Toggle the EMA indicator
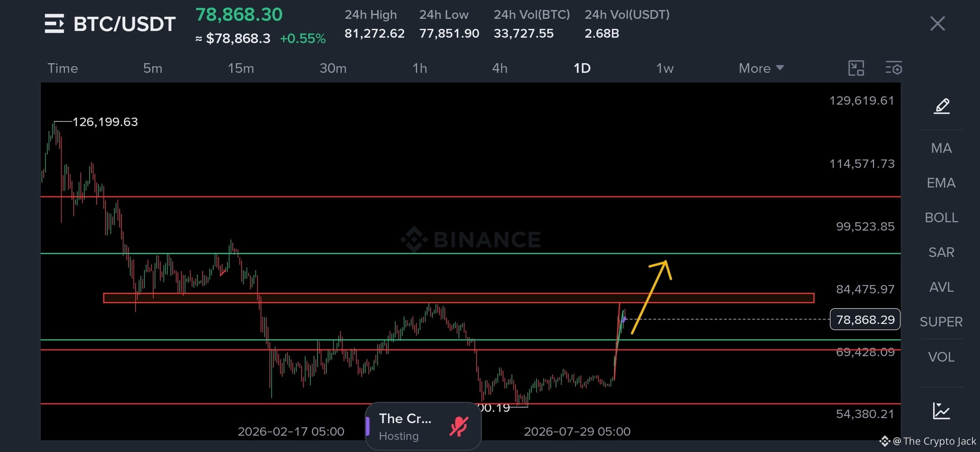 pos(941,183)
